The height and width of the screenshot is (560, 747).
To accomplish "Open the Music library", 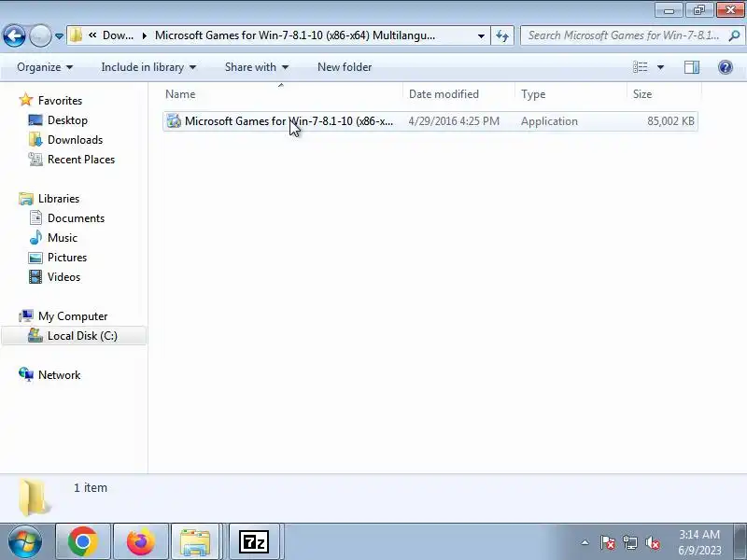I will pyautogui.click(x=62, y=237).
